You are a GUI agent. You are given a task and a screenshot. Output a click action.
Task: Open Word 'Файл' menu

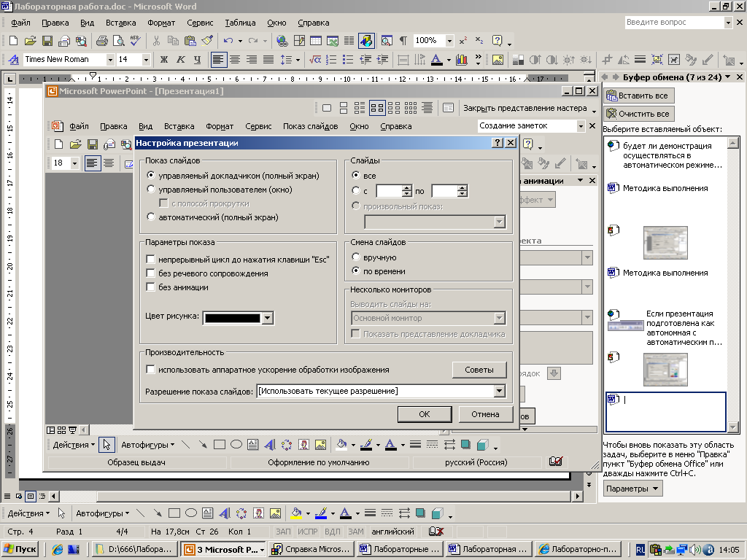20,23
